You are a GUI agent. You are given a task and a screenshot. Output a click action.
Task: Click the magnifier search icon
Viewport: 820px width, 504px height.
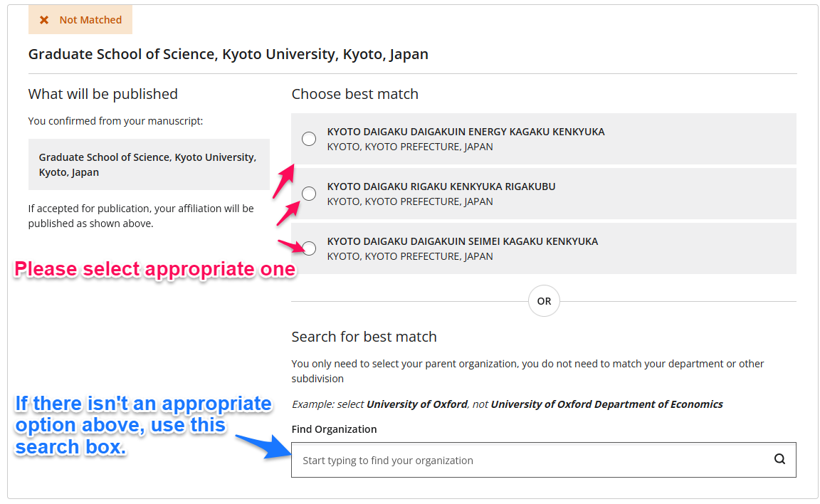[x=779, y=459]
